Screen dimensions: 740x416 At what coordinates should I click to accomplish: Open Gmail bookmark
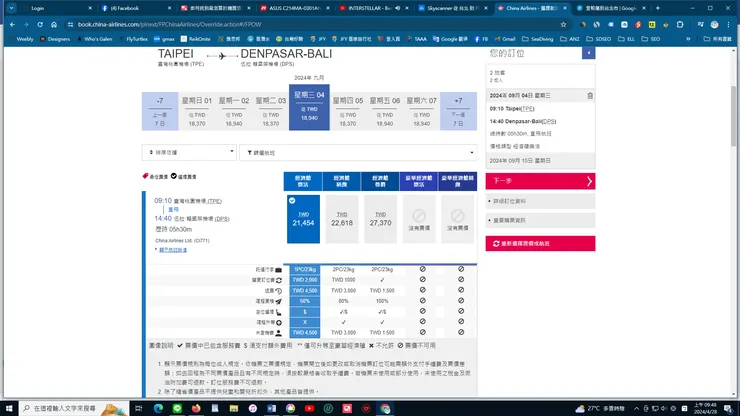[505, 39]
